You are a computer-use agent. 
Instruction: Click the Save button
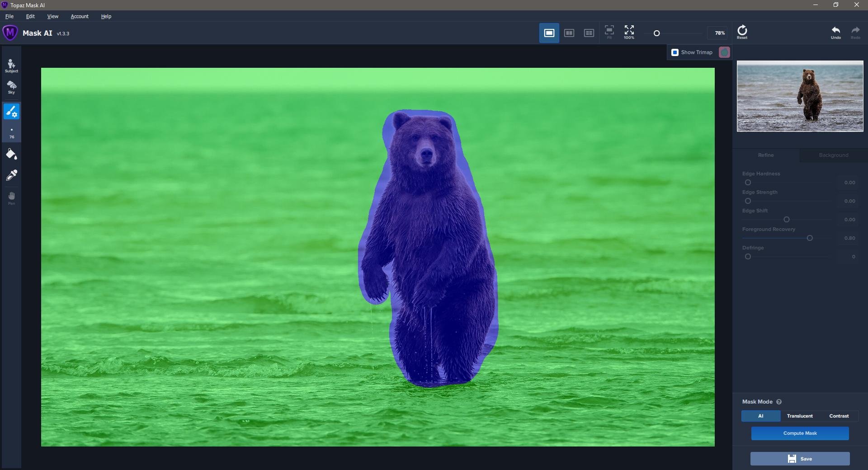[800, 459]
